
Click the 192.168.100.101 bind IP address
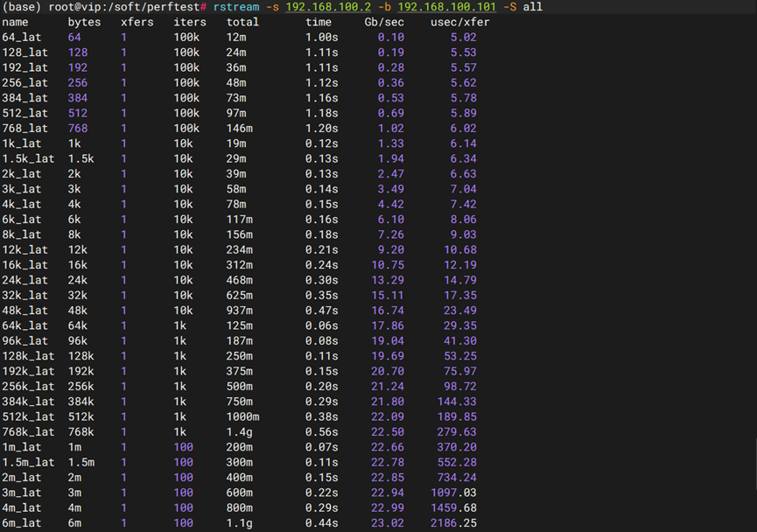447,7
